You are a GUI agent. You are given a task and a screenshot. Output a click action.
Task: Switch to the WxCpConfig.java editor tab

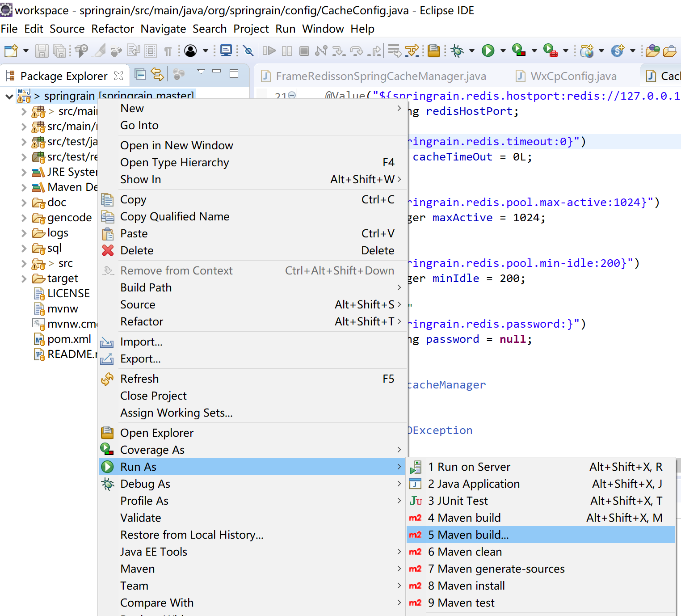click(573, 76)
